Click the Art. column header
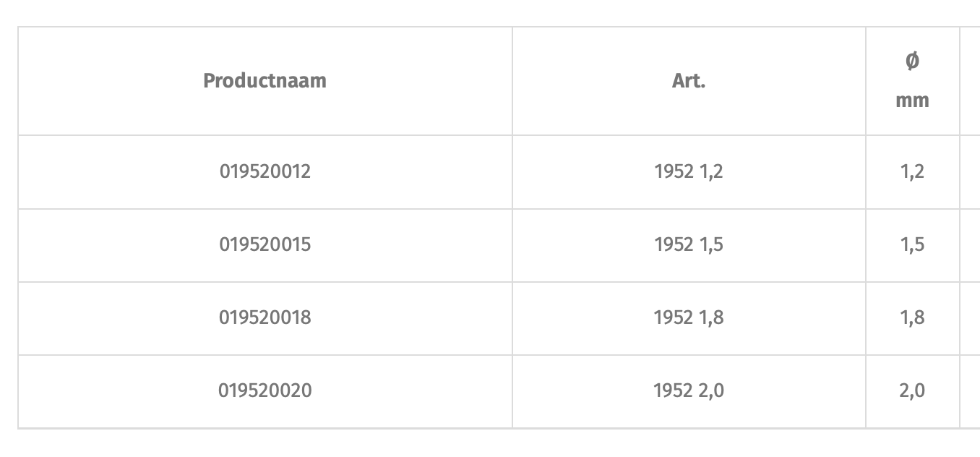 pyautogui.click(x=688, y=81)
